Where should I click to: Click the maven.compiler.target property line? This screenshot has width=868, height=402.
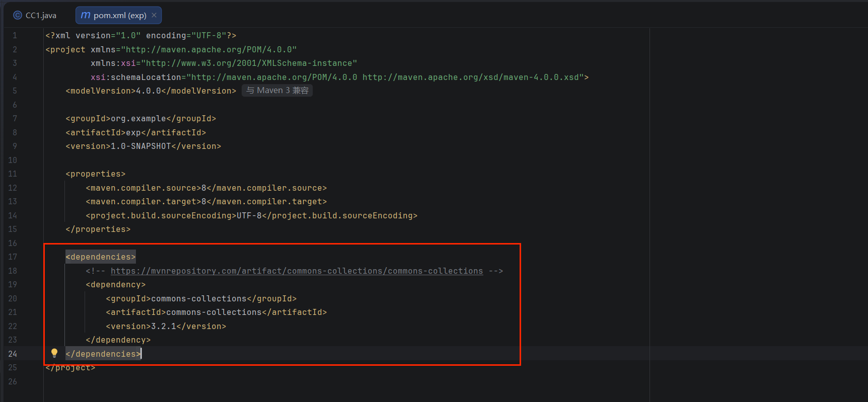(206, 202)
